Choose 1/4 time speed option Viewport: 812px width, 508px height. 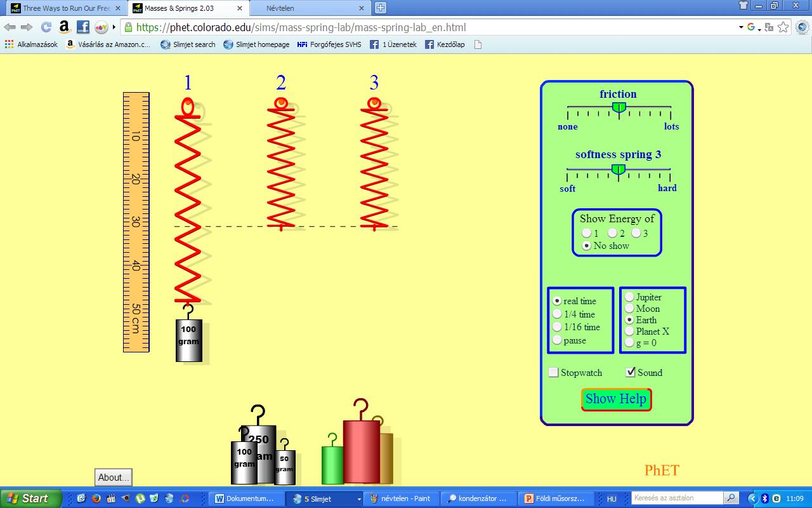point(557,314)
